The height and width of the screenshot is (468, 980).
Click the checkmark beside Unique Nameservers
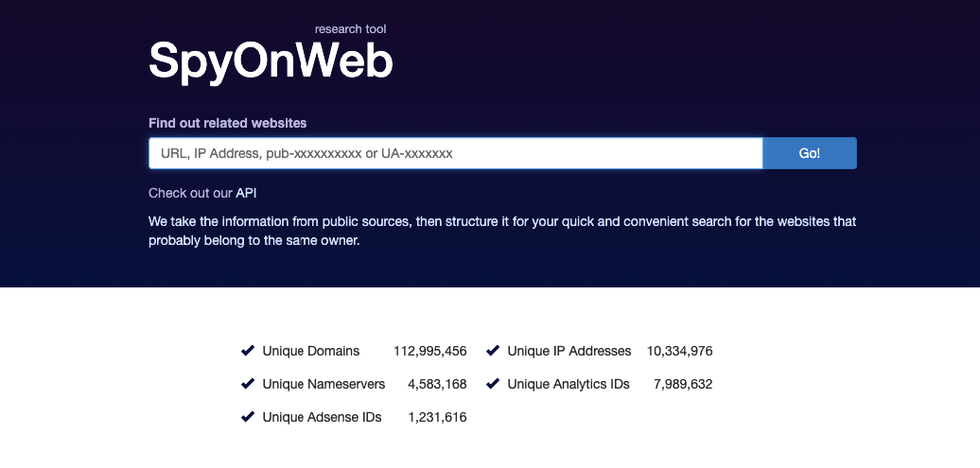pos(248,384)
